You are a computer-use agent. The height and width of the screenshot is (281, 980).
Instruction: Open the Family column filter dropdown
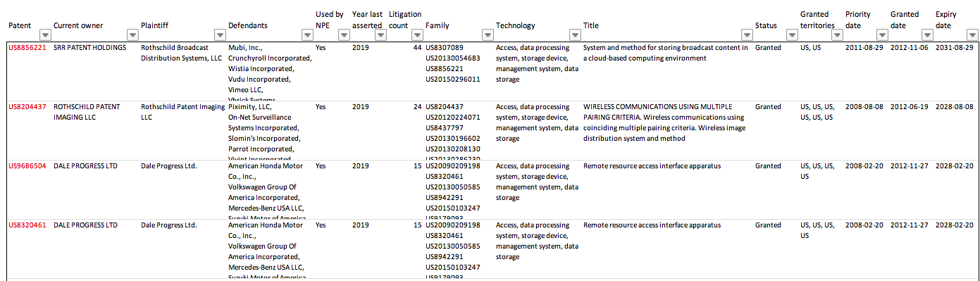(488, 35)
